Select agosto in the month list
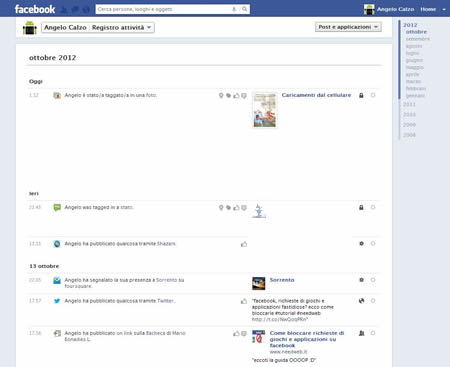This screenshot has height=367, width=450. coord(414,46)
